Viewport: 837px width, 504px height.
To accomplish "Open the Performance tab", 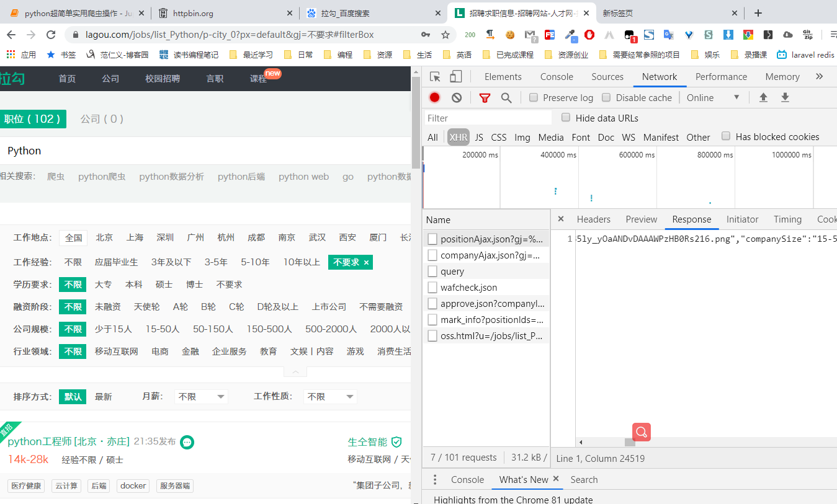I will [x=721, y=77].
